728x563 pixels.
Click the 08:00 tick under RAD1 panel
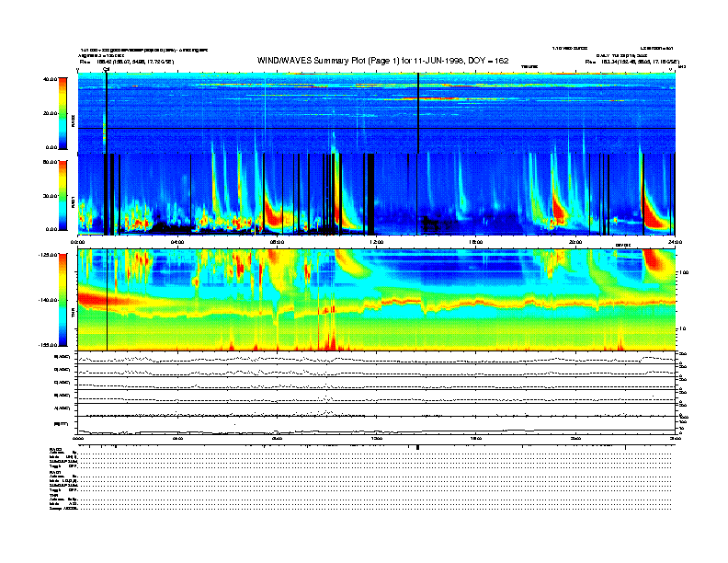click(277, 242)
